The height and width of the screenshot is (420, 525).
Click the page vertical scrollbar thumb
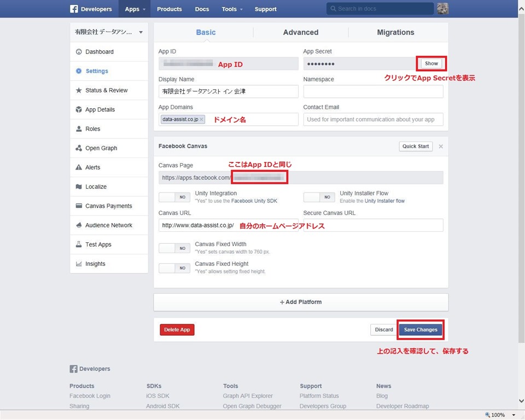click(521, 178)
